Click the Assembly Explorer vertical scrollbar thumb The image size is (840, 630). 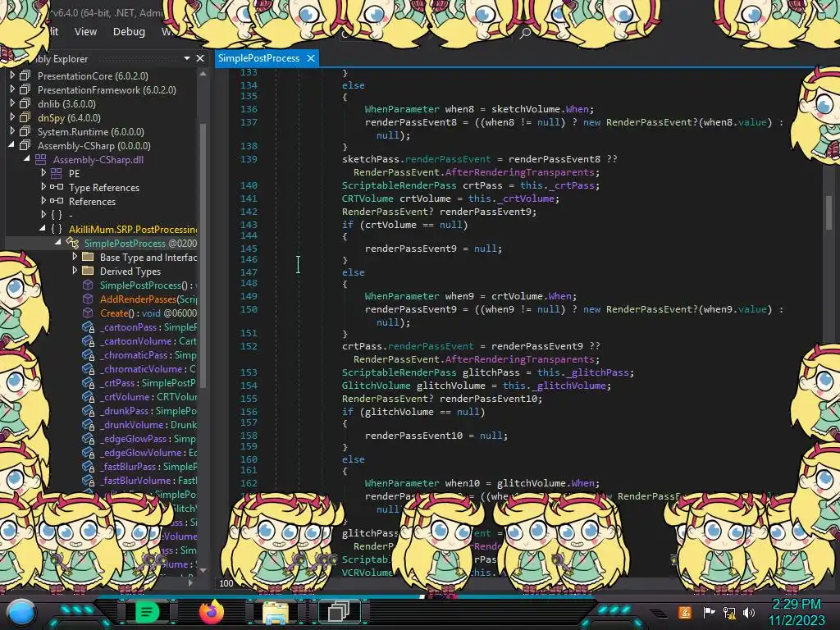point(203,254)
